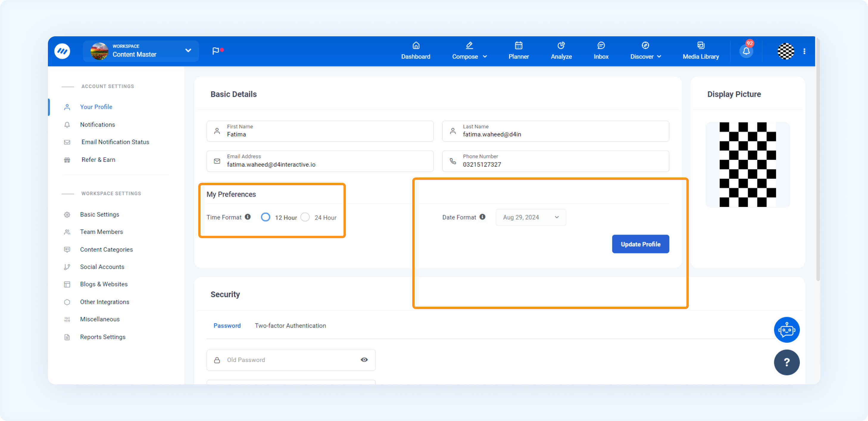Screen dimensions: 868x421
Task: Open Notifications settings
Action: [x=97, y=125]
